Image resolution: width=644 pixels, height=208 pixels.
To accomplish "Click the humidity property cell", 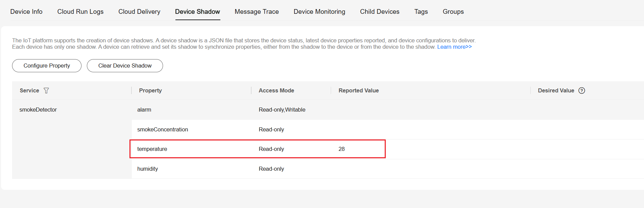I will point(148,169).
